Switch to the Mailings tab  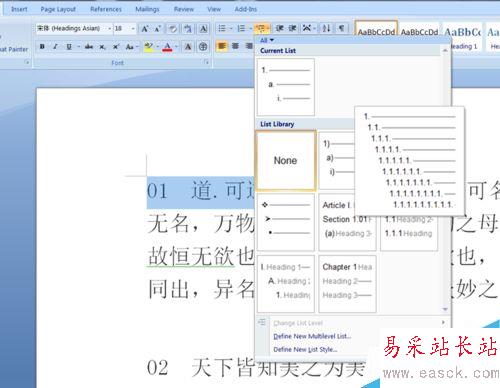click(x=147, y=9)
